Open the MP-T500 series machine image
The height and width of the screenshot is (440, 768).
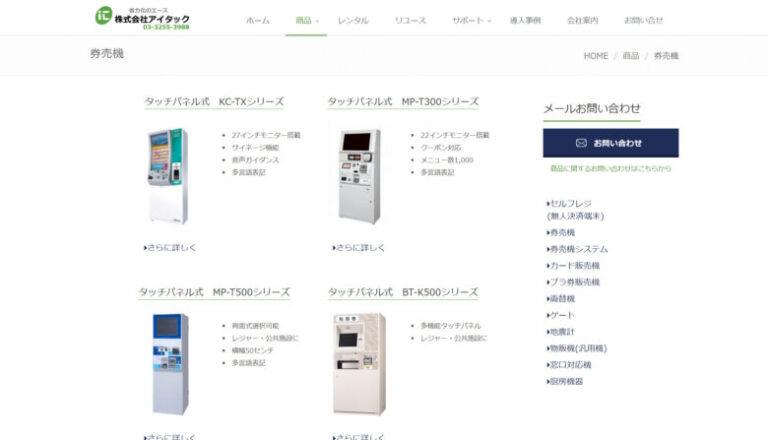tap(170, 364)
